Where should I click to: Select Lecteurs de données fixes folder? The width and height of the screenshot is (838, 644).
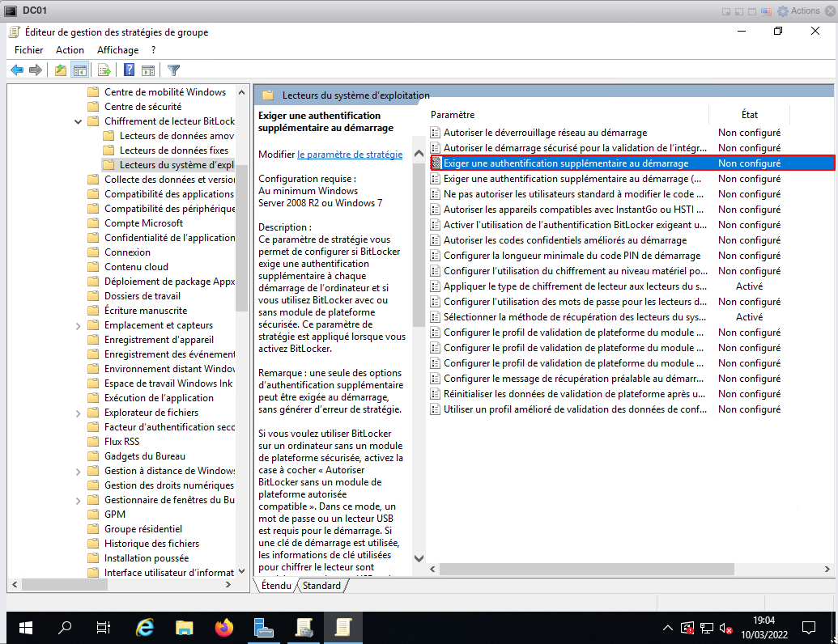click(173, 150)
